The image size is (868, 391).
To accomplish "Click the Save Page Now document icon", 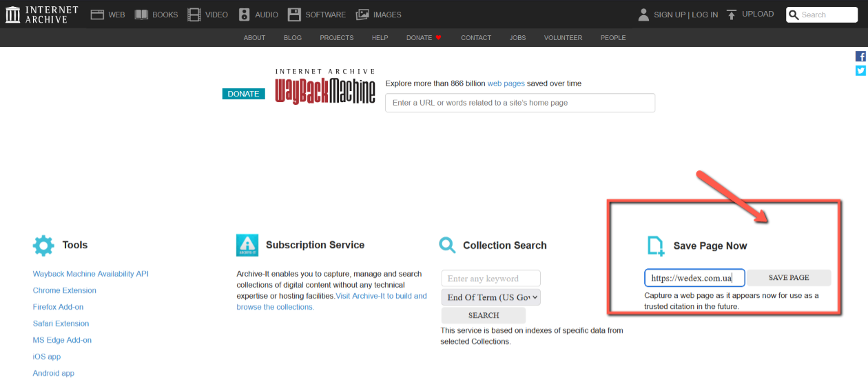I will 655,246.
